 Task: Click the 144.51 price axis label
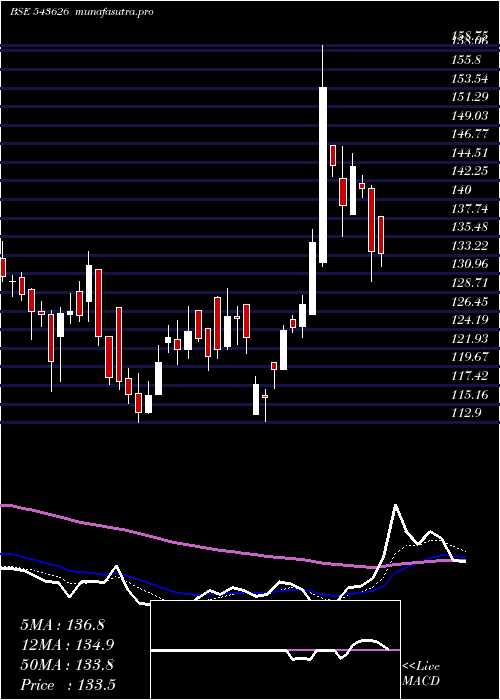point(470,153)
